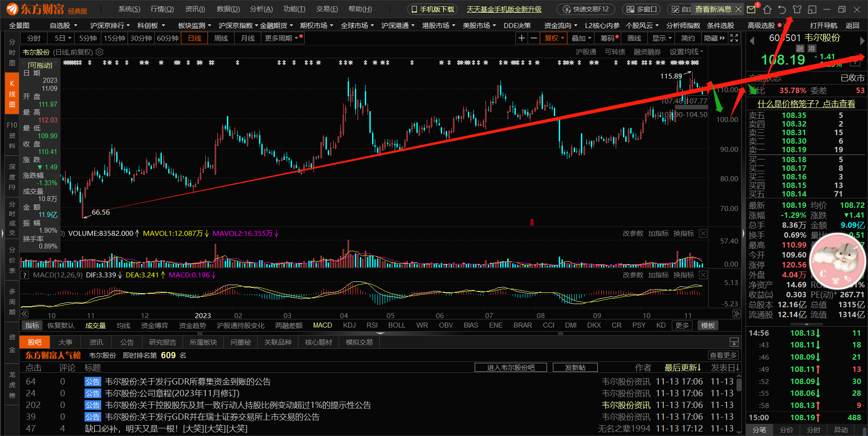Screen dimensions: 868x436
Task: Switch chart to 15分钟 period
Action: tap(114, 38)
